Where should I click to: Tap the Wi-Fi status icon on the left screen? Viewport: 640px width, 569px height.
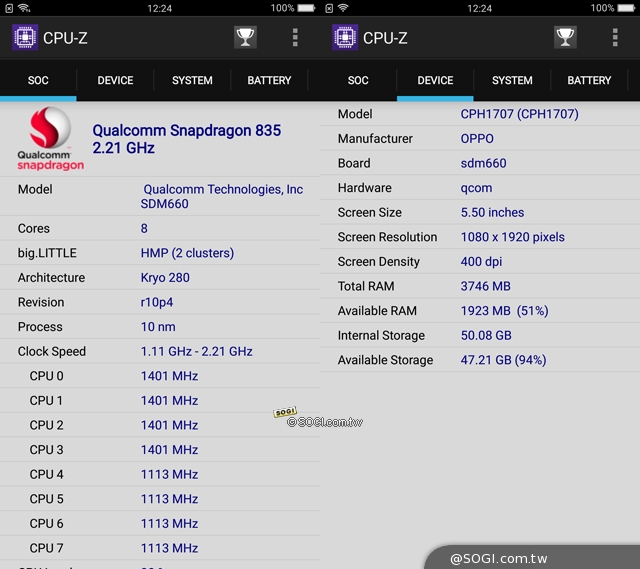coord(24,8)
